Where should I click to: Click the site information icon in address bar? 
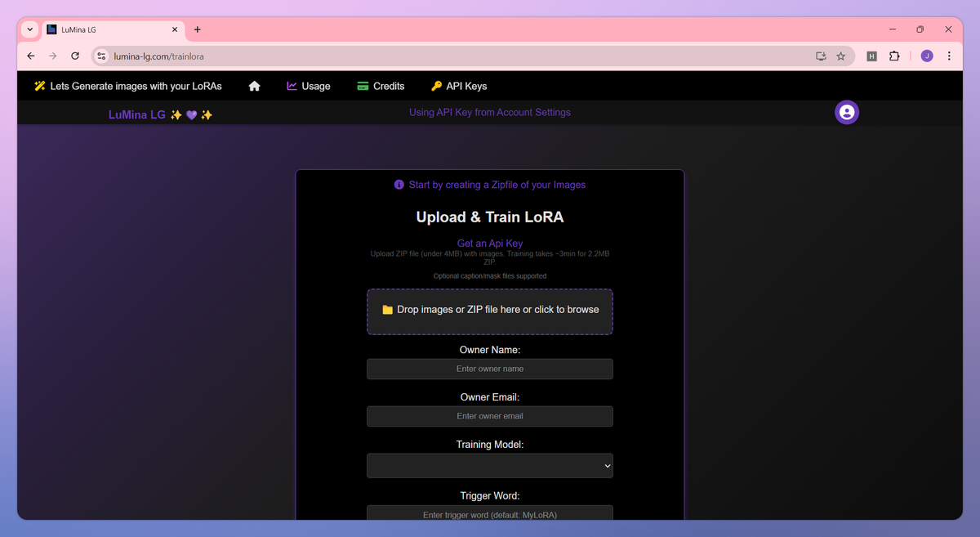[101, 56]
